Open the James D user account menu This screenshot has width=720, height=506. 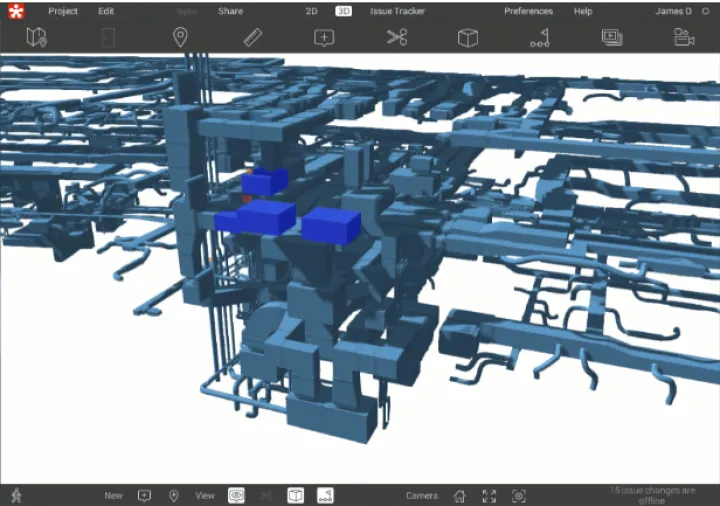coord(673,11)
